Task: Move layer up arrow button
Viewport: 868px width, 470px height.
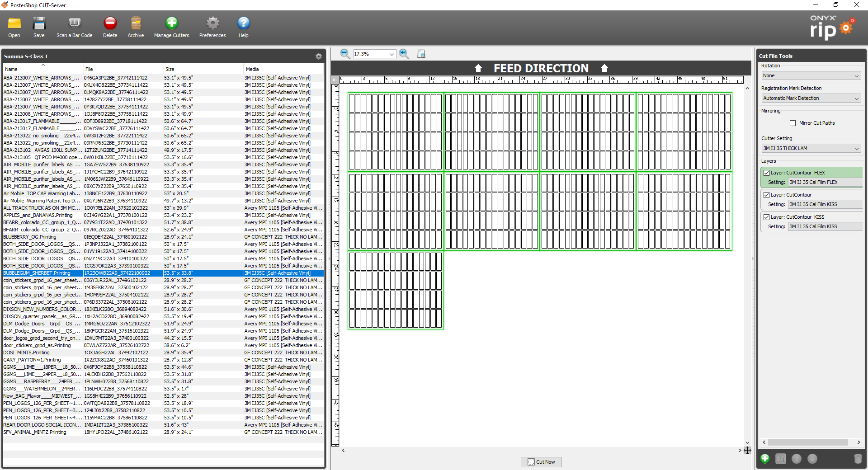Action: (797, 459)
